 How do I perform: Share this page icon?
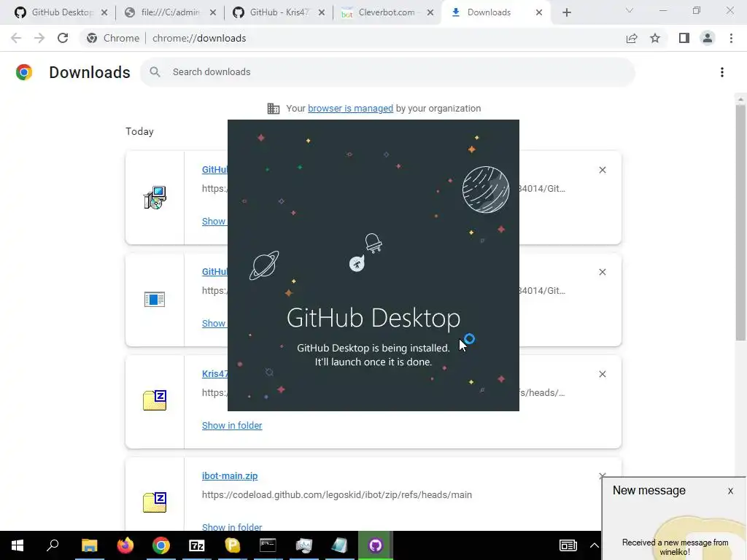coord(632,38)
